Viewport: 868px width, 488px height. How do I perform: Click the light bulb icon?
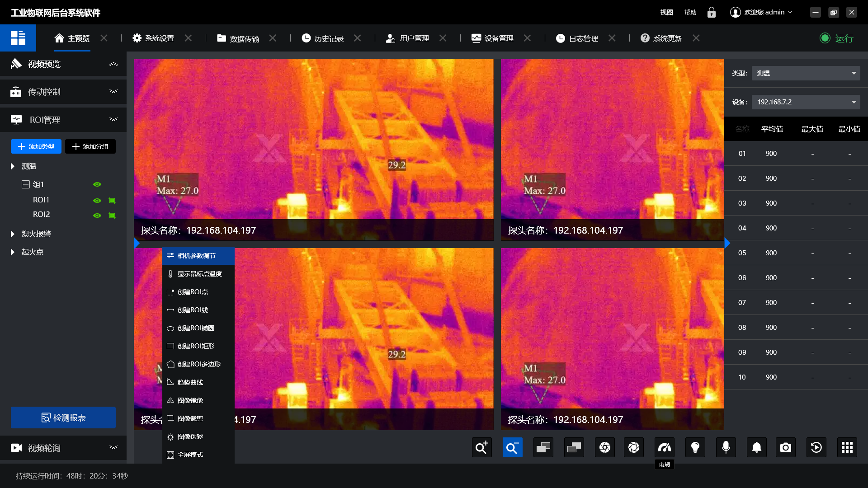pos(695,447)
